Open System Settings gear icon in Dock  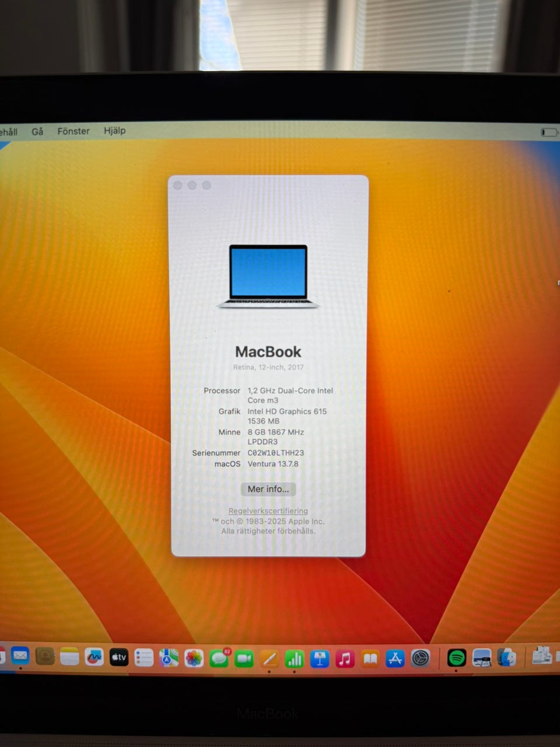point(421,659)
